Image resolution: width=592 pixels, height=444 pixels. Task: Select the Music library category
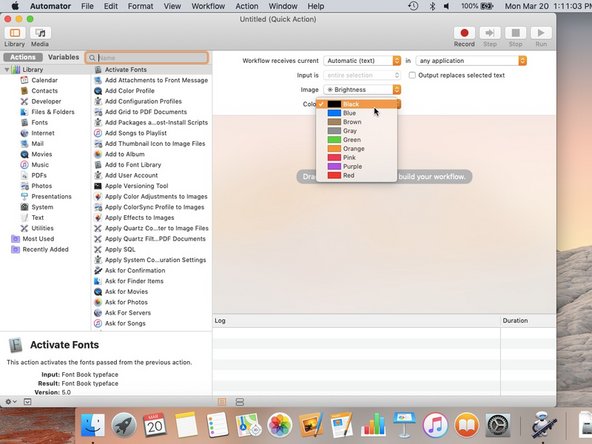40,165
